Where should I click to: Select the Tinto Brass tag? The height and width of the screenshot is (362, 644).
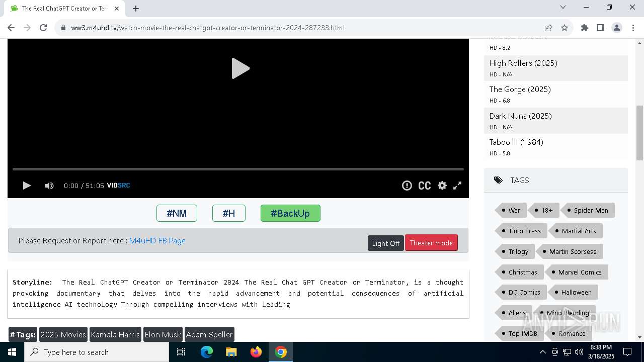521,231
